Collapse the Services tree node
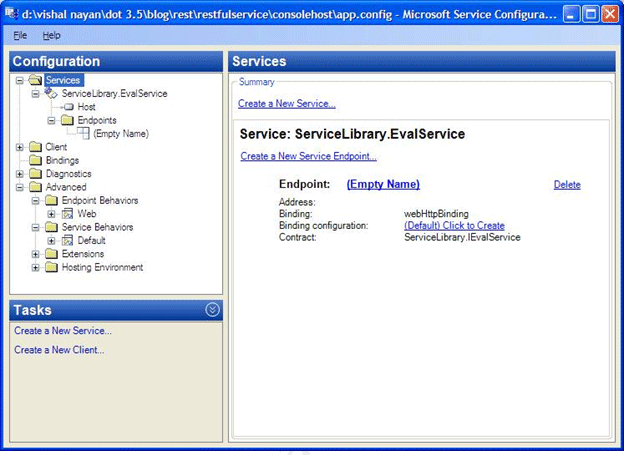Screen dimensions: 624x455 point(20,80)
